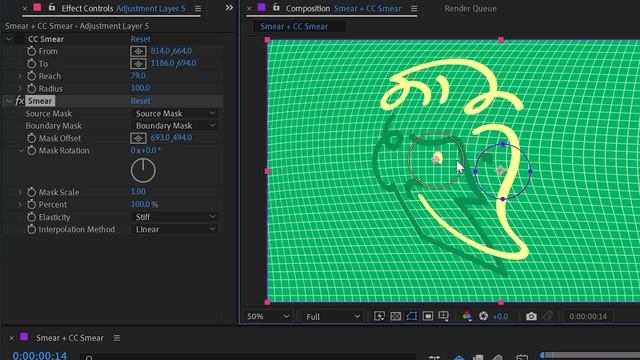Click viewer timecode 0:00:00:14
640x360 pixels.
tap(588, 316)
